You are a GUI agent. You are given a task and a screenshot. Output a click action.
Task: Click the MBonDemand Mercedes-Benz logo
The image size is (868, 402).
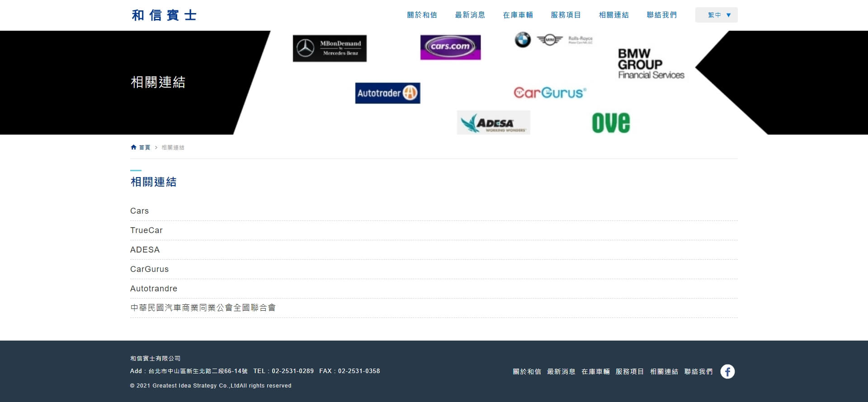[330, 48]
